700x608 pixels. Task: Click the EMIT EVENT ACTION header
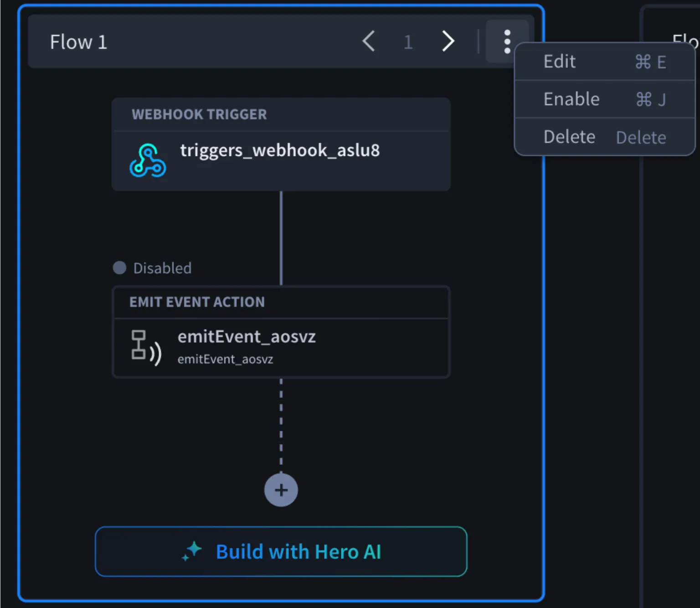coord(197,302)
